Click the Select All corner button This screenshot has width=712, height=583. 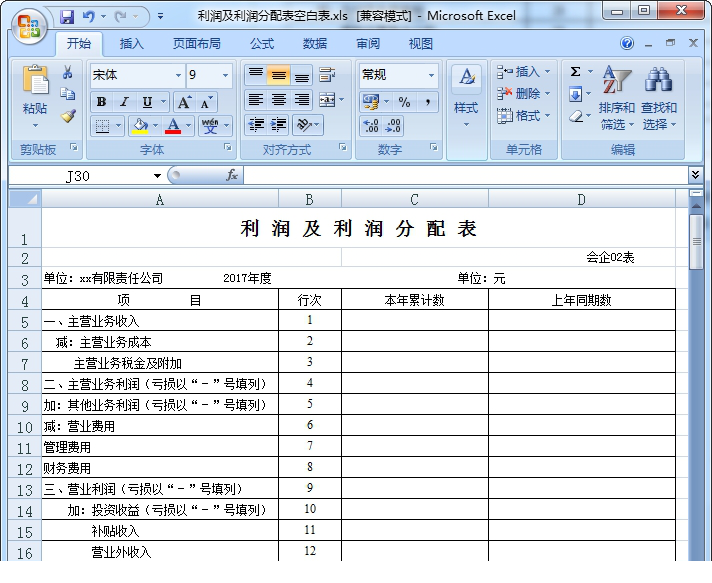tap(25, 198)
